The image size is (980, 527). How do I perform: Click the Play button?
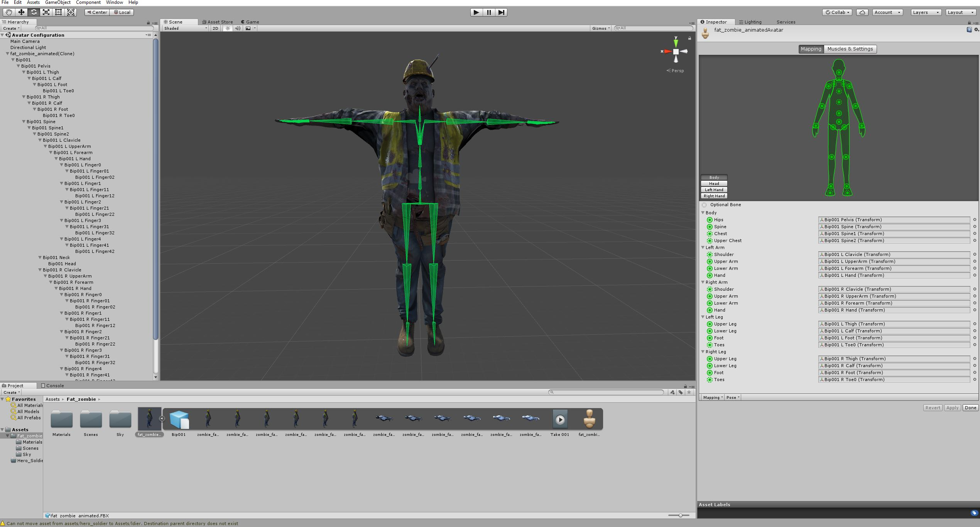[x=476, y=12]
